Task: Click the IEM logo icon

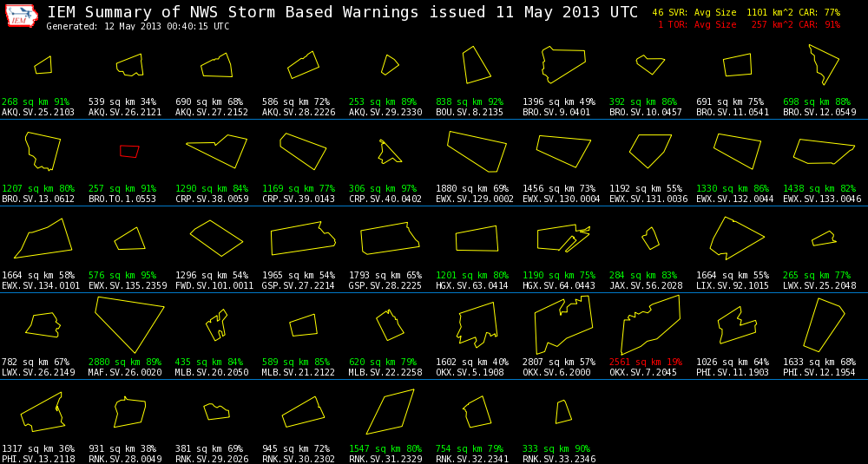Action: point(22,16)
